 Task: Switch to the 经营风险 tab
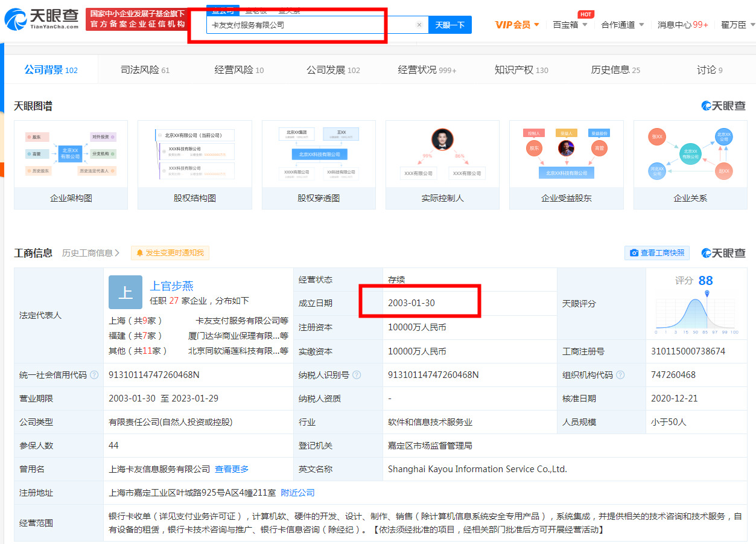tap(239, 70)
